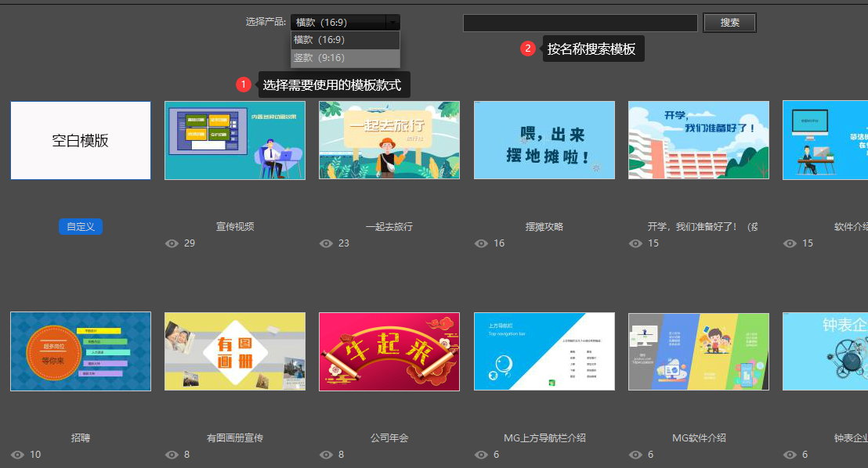Open the 摆摊攻略 template thumbnail

(544, 140)
